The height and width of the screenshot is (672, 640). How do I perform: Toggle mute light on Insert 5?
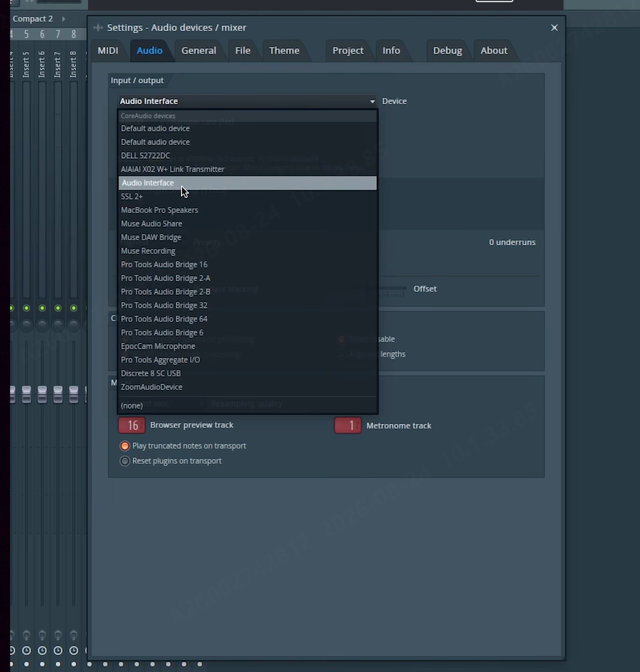point(26,308)
